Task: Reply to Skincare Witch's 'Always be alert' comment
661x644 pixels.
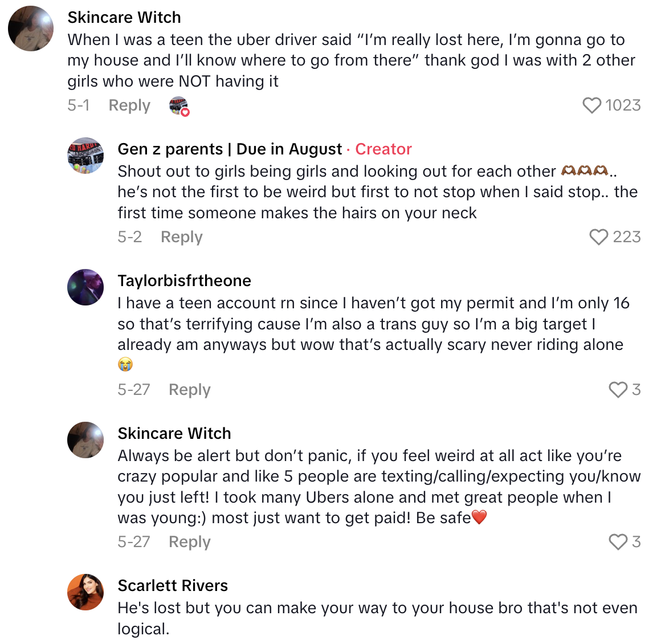Action: click(189, 542)
